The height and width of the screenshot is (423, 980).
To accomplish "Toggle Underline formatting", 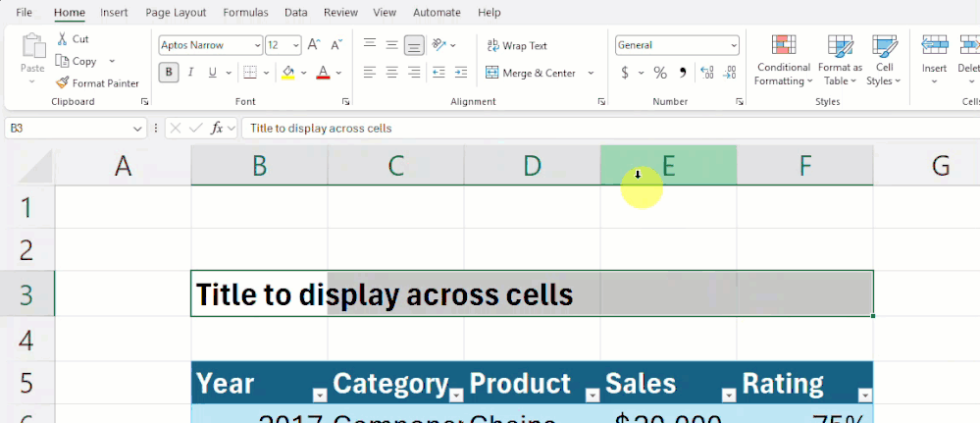I will click(x=213, y=73).
